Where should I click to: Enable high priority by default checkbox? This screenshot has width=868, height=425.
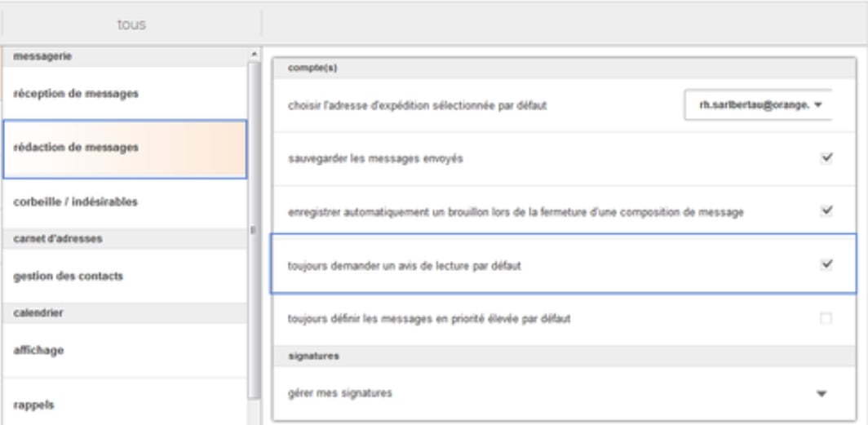[826, 319]
